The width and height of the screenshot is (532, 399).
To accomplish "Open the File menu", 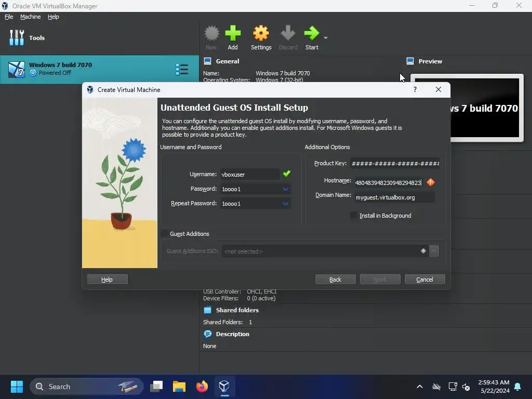I will [9, 17].
